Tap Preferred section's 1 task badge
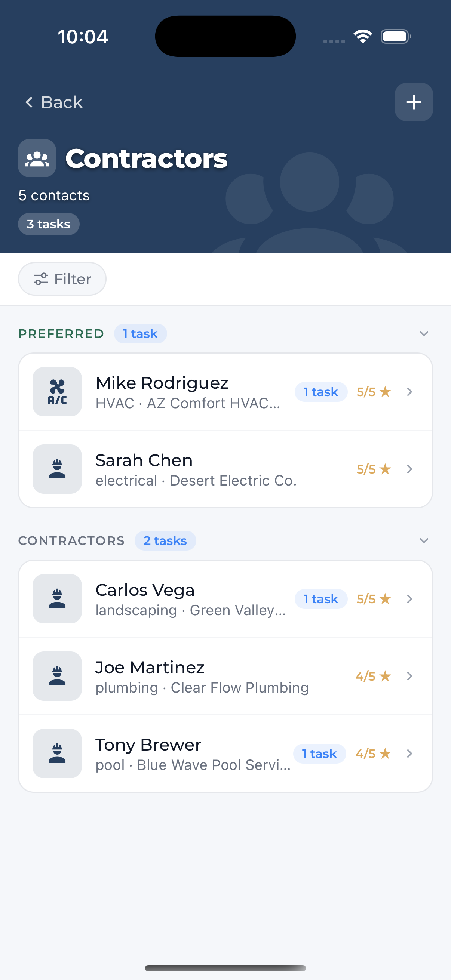Screen dimensions: 451x980 (x=141, y=334)
